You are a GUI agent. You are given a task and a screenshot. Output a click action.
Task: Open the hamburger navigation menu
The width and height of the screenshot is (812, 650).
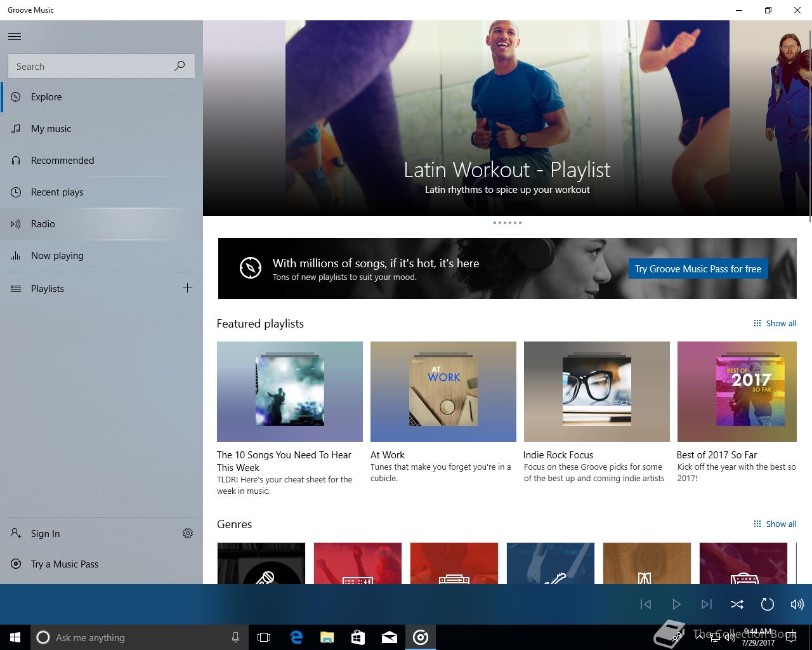pyautogui.click(x=15, y=36)
